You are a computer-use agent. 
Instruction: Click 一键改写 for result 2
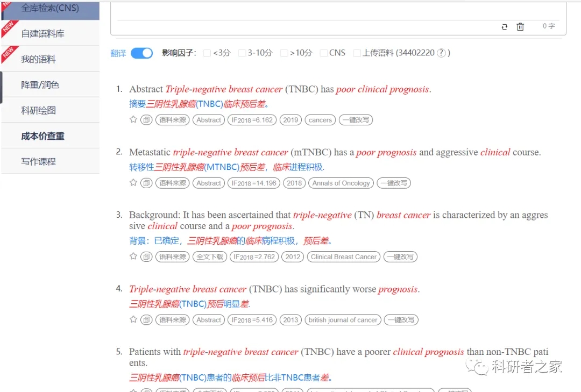tap(394, 183)
